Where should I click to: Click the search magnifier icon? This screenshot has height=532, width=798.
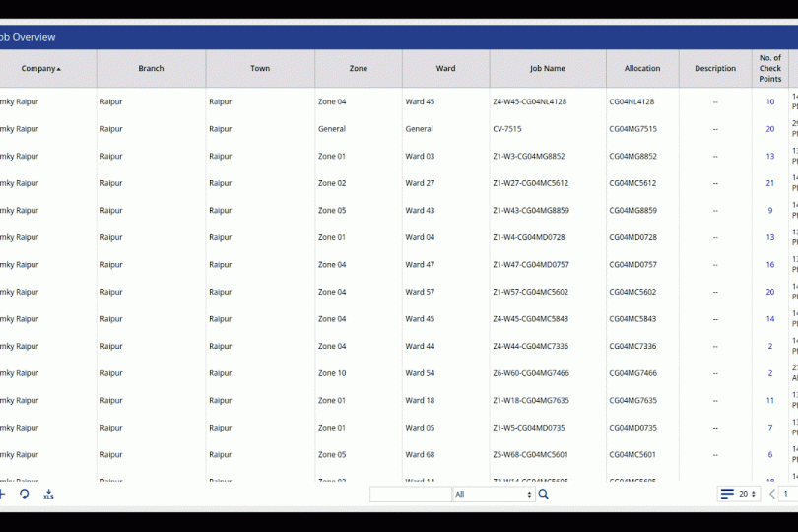pyautogui.click(x=544, y=494)
